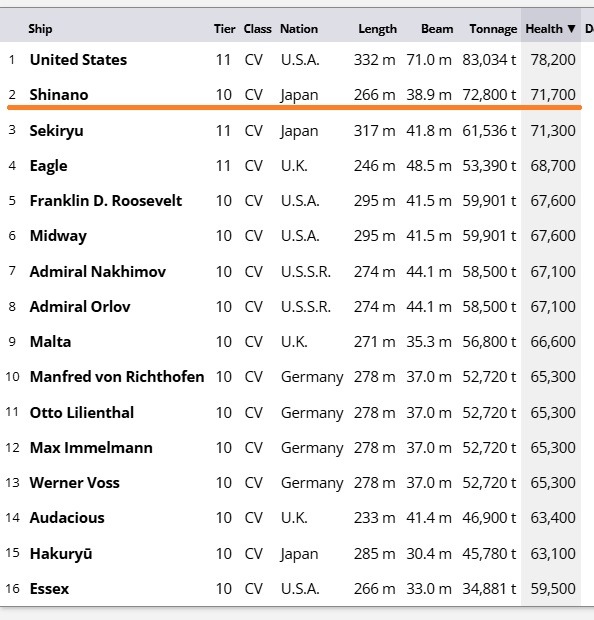This screenshot has height=620, width=594.
Task: Sort table by Beam header
Action: [437, 29]
